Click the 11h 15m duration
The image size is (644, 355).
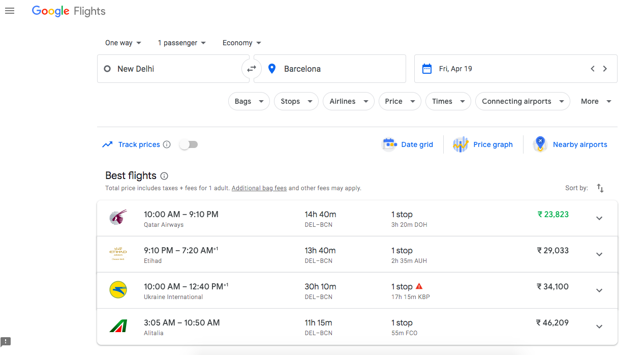tap(318, 322)
